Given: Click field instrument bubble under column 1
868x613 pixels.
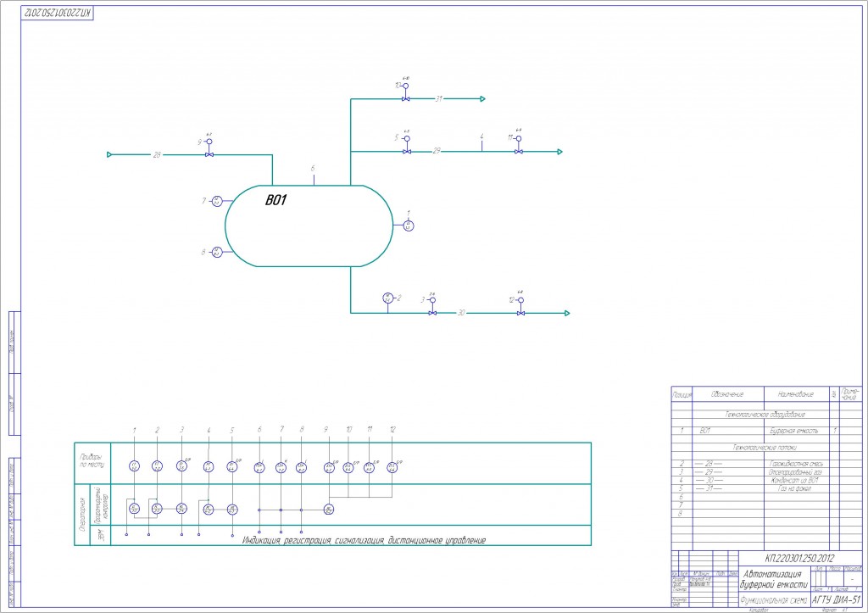Looking at the screenshot, I should tap(134, 466).
